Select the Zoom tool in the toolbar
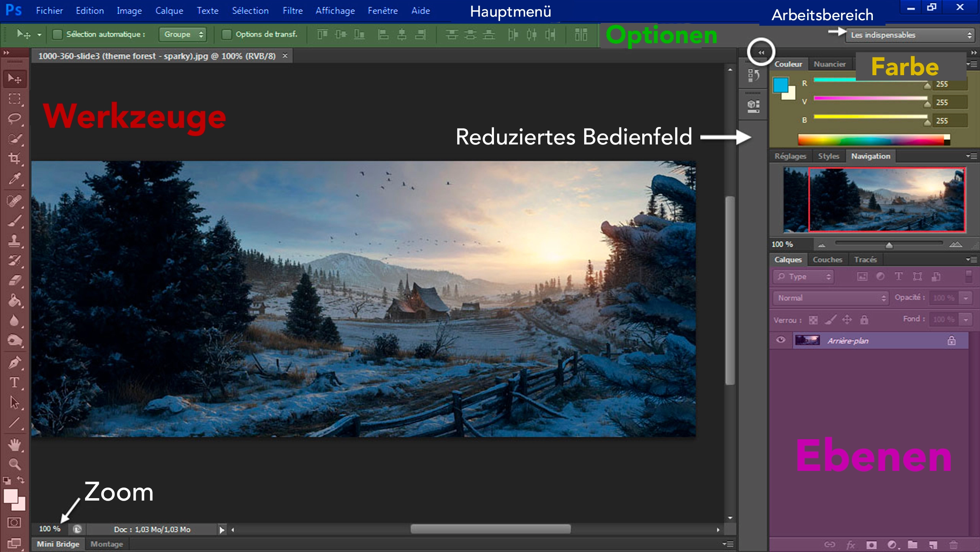The width and height of the screenshot is (980, 552). 15,464
